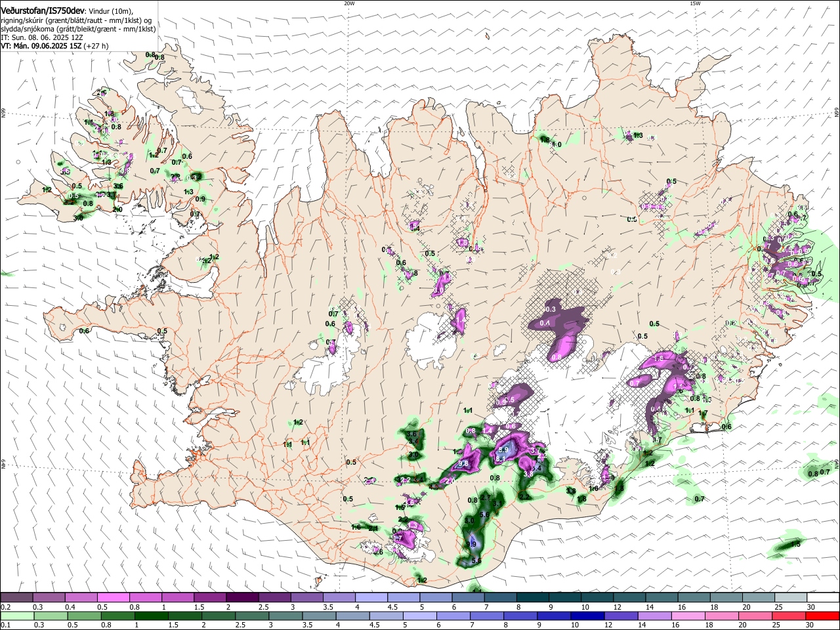
Task: Click the 9.8 precipitation value on the map
Action: (463, 463)
